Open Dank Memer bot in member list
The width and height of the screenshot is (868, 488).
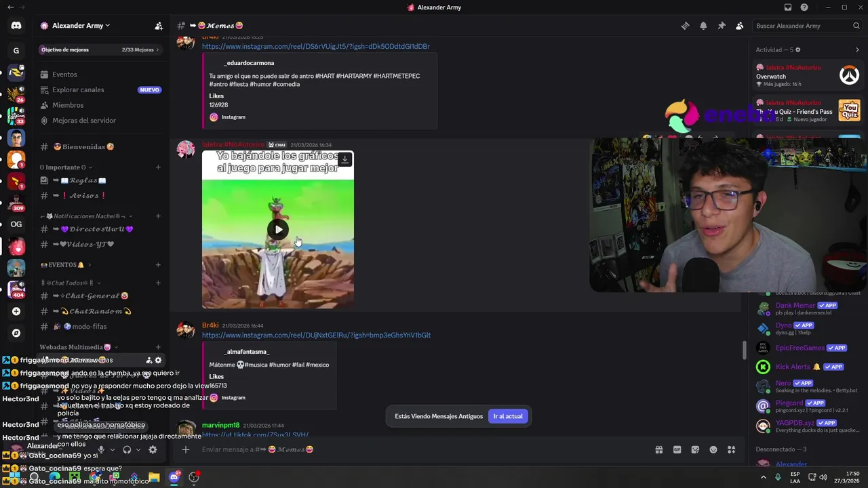[x=807, y=308]
